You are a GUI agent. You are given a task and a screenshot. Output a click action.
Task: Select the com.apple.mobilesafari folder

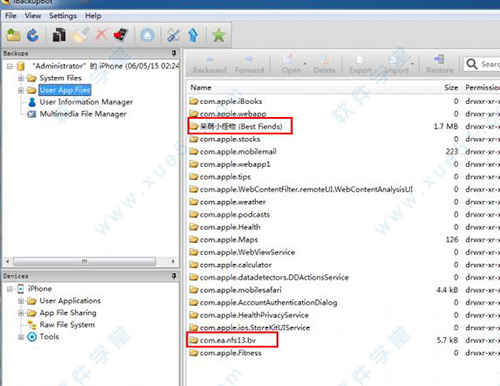click(x=240, y=290)
